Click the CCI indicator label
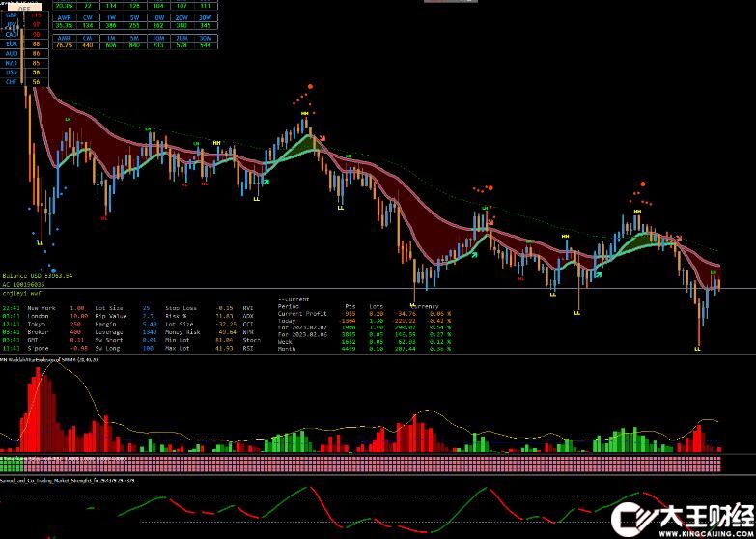756x539 pixels. tap(248, 325)
